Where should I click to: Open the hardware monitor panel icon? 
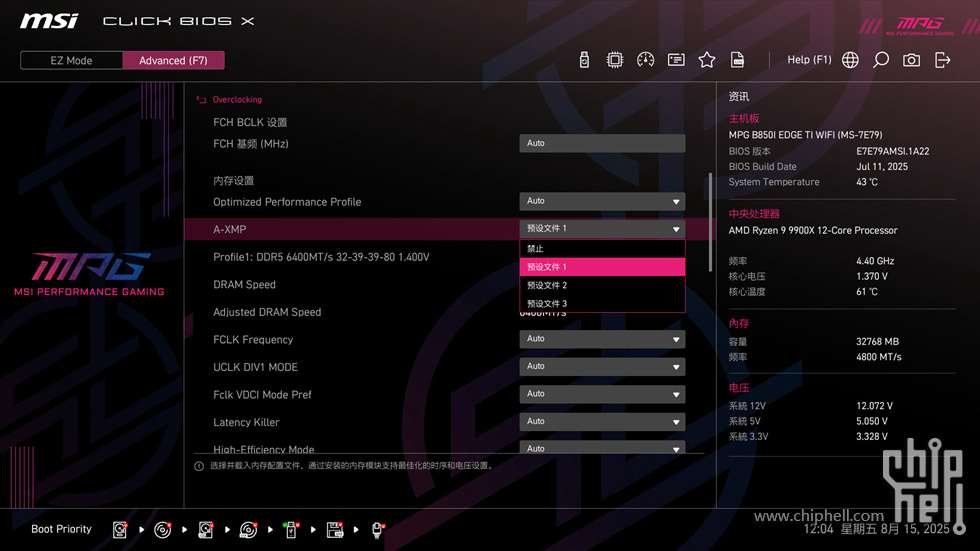click(676, 60)
